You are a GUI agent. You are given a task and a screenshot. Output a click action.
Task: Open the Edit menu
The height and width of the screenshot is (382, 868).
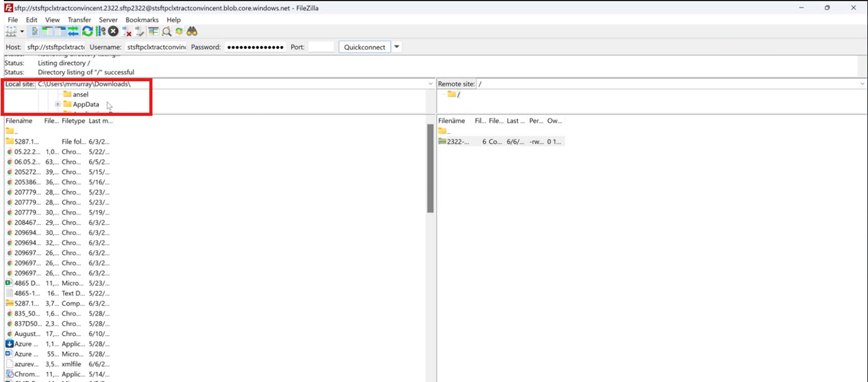[31, 20]
